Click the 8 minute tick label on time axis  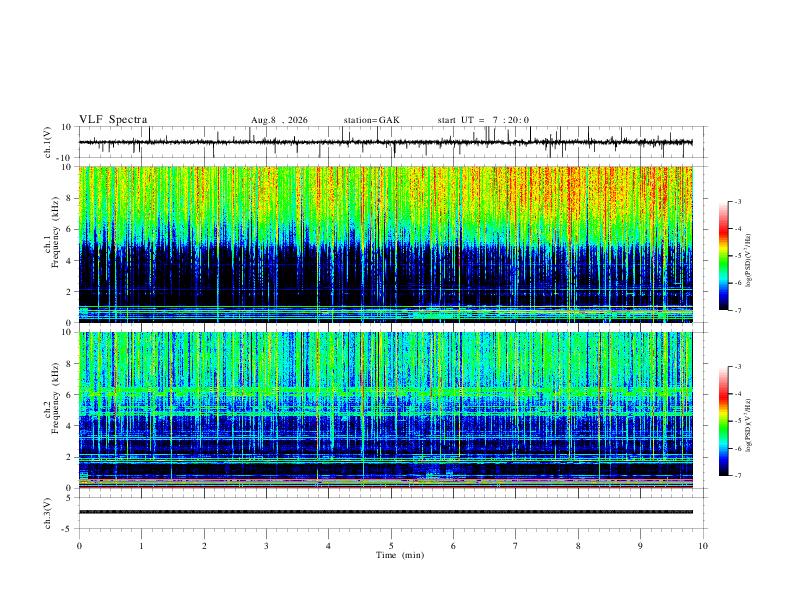point(578,546)
